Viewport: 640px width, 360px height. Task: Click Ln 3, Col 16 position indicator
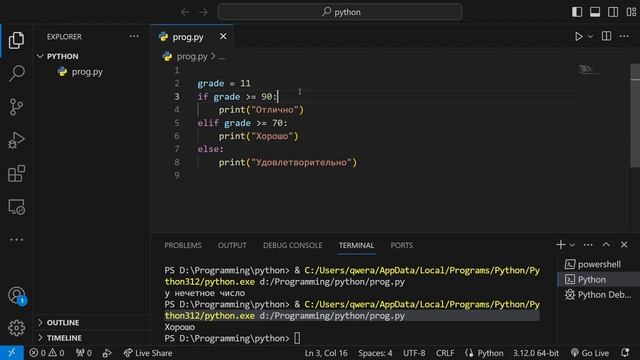pyautogui.click(x=326, y=353)
